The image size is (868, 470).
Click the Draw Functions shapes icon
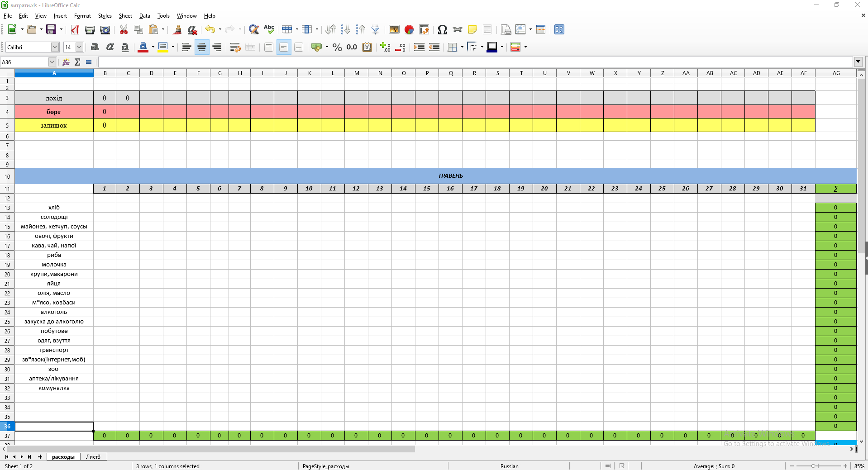pos(559,29)
